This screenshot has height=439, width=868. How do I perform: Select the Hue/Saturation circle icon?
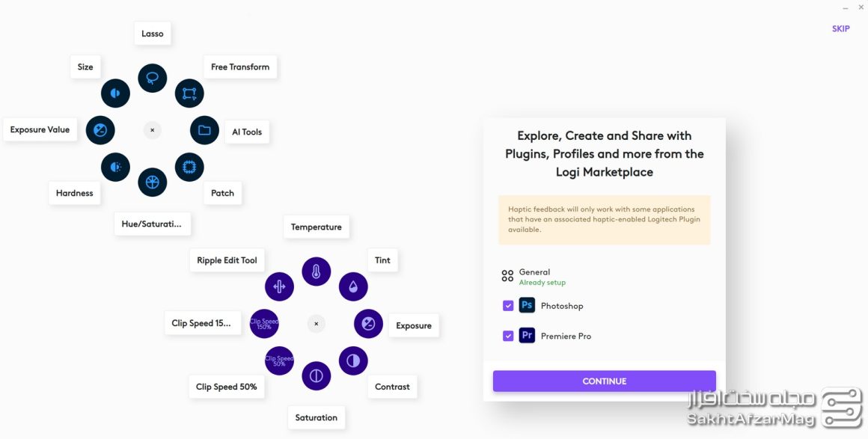(x=153, y=182)
